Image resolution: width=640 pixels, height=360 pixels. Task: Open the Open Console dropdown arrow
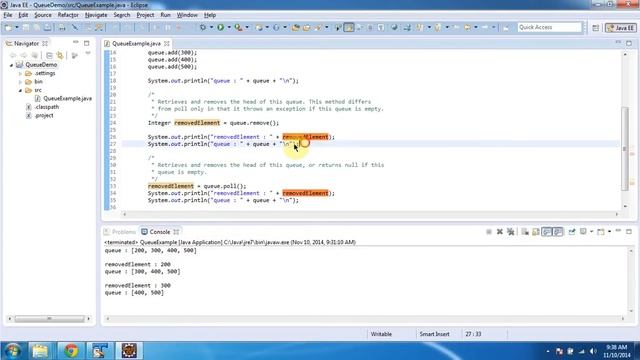[x=609, y=231]
